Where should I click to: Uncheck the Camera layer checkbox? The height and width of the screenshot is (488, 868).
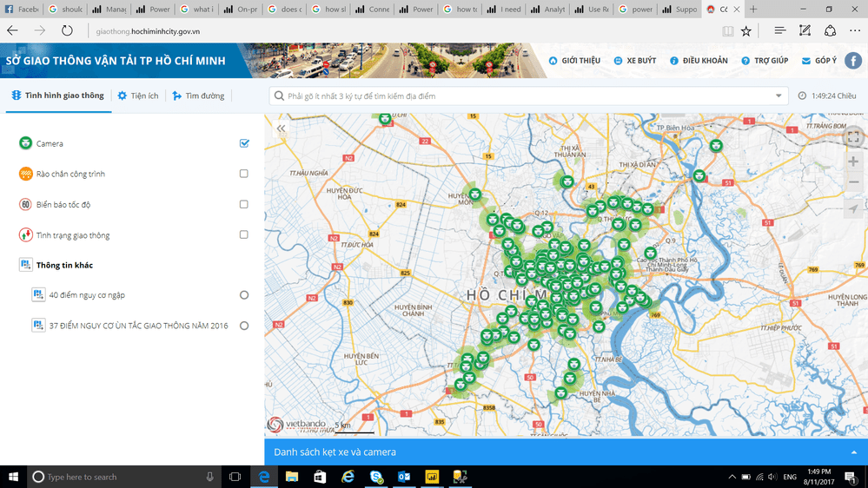click(x=244, y=143)
